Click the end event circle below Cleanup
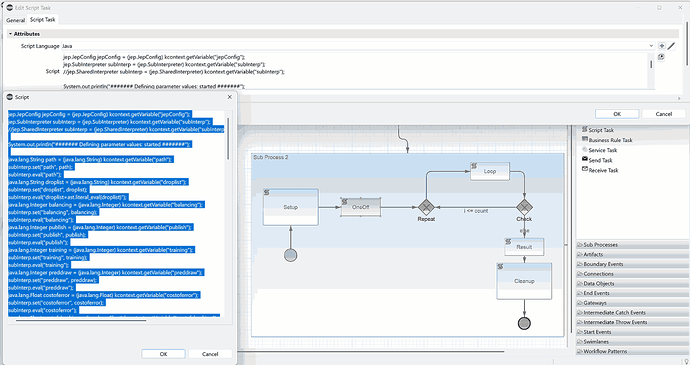This screenshot has width=690, height=365. click(524, 323)
